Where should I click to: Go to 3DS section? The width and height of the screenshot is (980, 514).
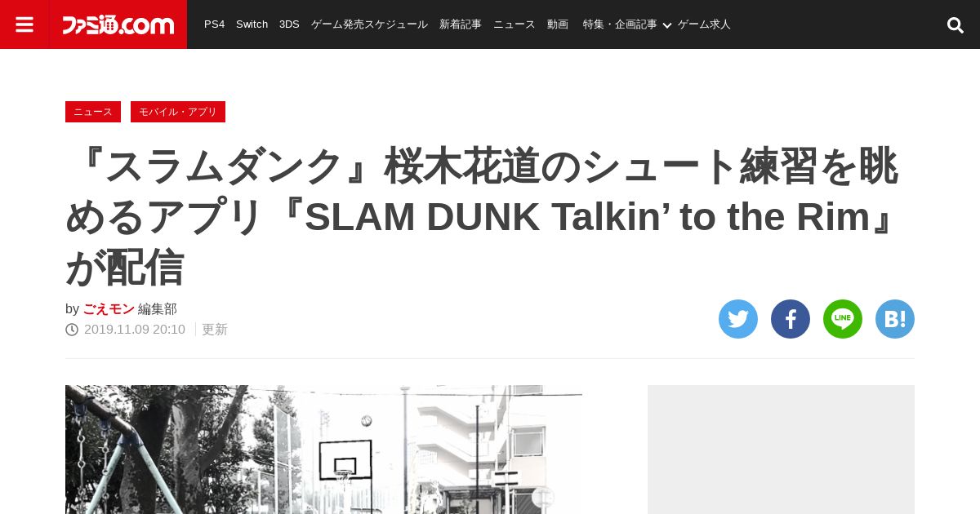[x=289, y=24]
